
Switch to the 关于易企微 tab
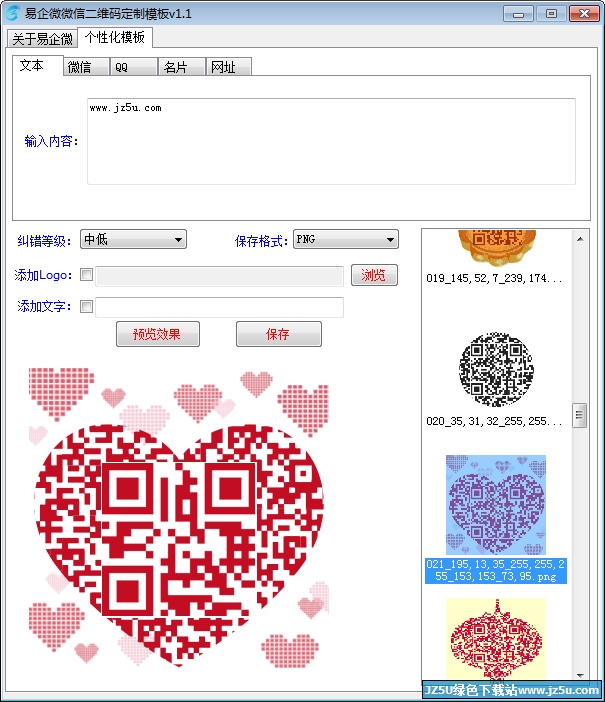tap(42, 39)
